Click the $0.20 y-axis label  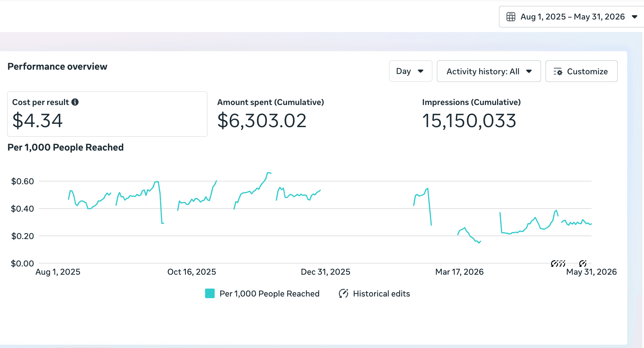click(x=22, y=236)
